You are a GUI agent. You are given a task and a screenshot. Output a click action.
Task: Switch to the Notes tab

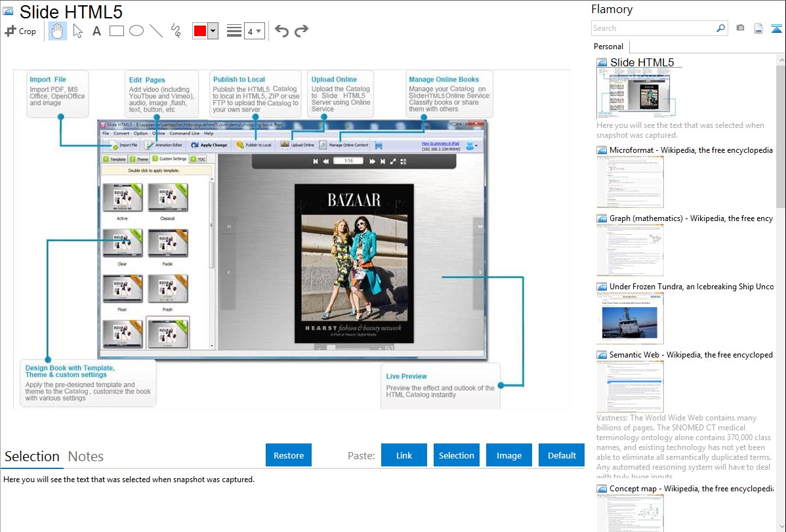coord(86,457)
